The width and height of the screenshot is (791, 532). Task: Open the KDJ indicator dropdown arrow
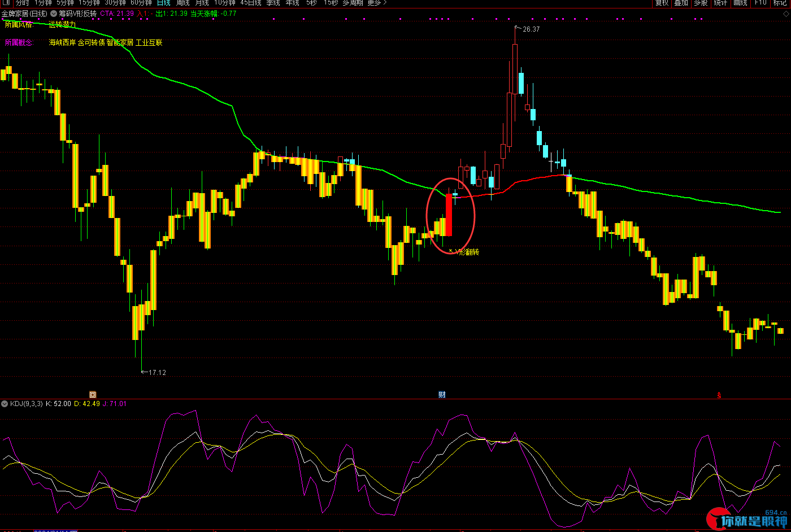[x=5, y=404]
